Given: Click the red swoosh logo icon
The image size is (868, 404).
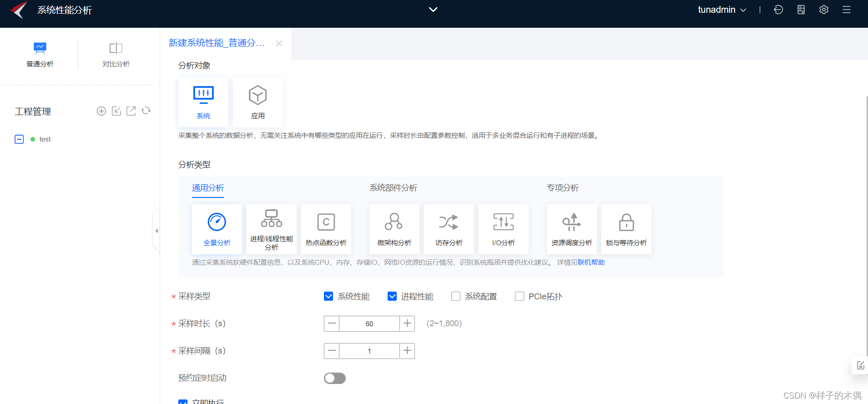Looking at the screenshot, I should tap(18, 10).
